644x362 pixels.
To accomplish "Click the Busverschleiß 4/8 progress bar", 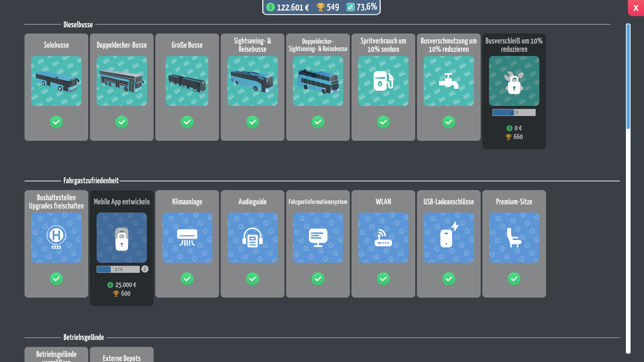I will tap(514, 113).
